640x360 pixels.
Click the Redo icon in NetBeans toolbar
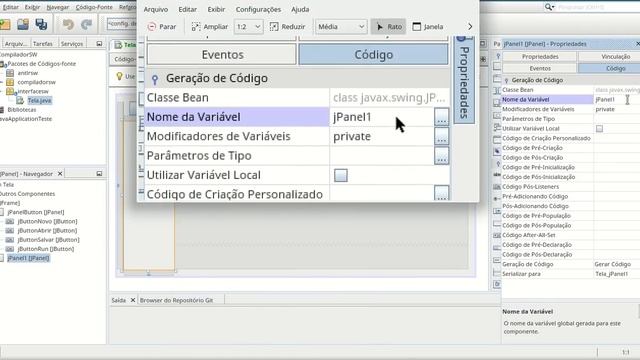[x=86, y=24]
